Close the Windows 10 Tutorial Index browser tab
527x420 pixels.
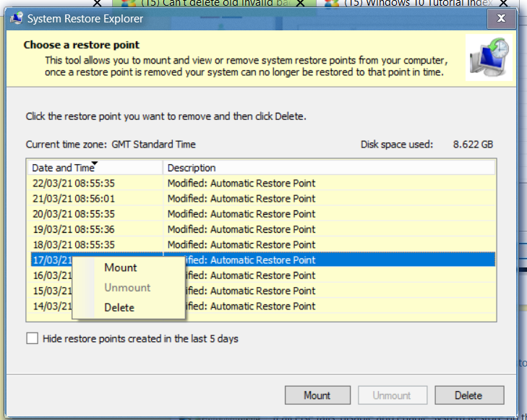(x=503, y=3)
